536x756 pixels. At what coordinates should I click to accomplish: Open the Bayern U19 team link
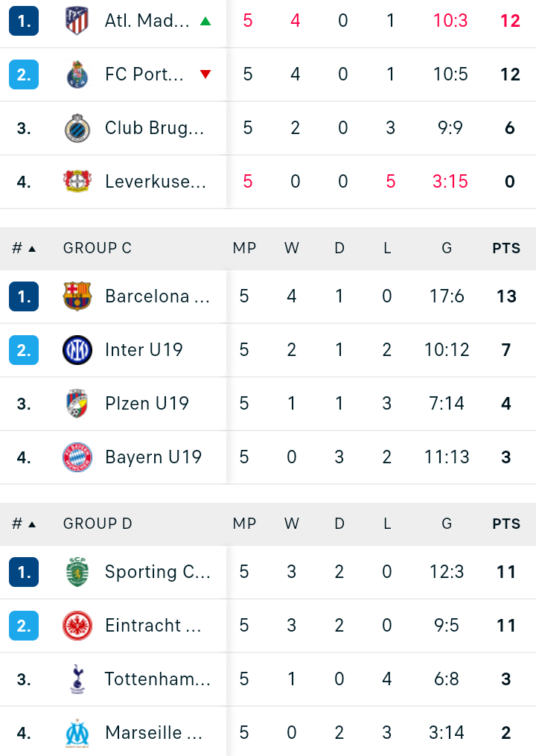pos(153,457)
